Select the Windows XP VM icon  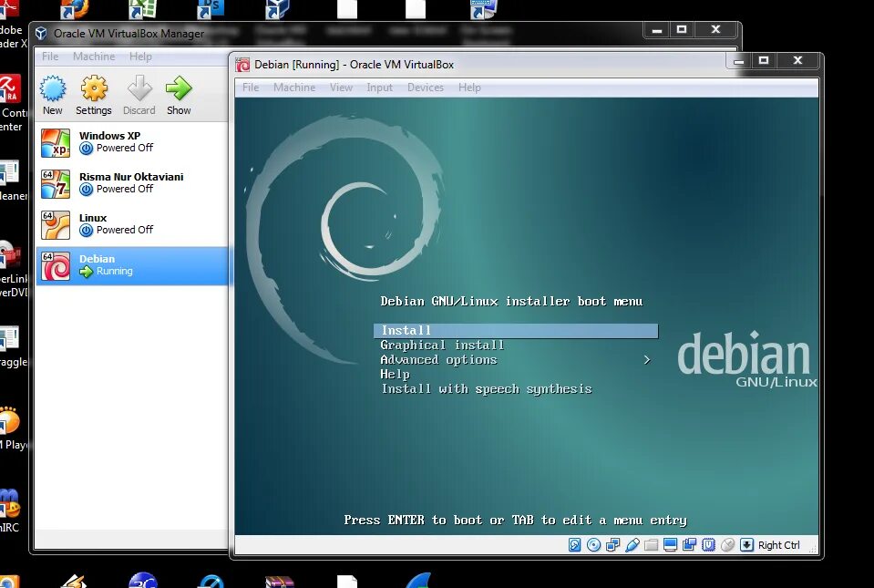click(56, 143)
